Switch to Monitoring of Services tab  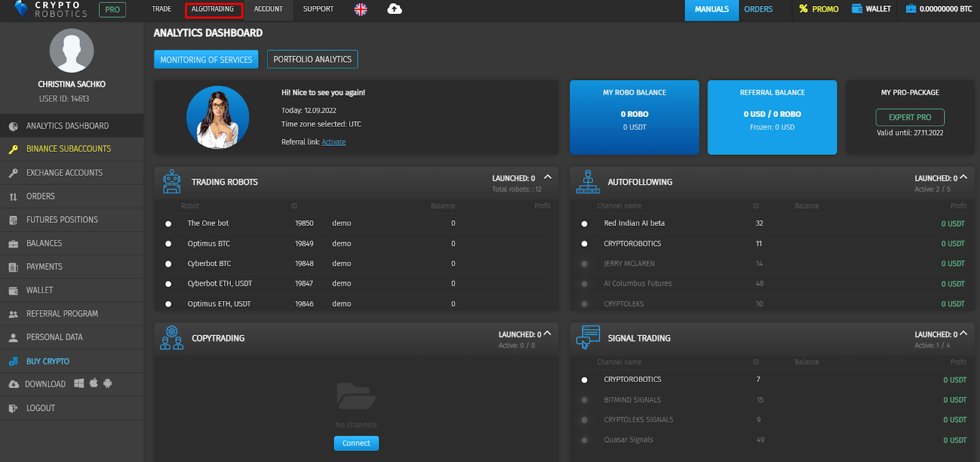pos(206,59)
